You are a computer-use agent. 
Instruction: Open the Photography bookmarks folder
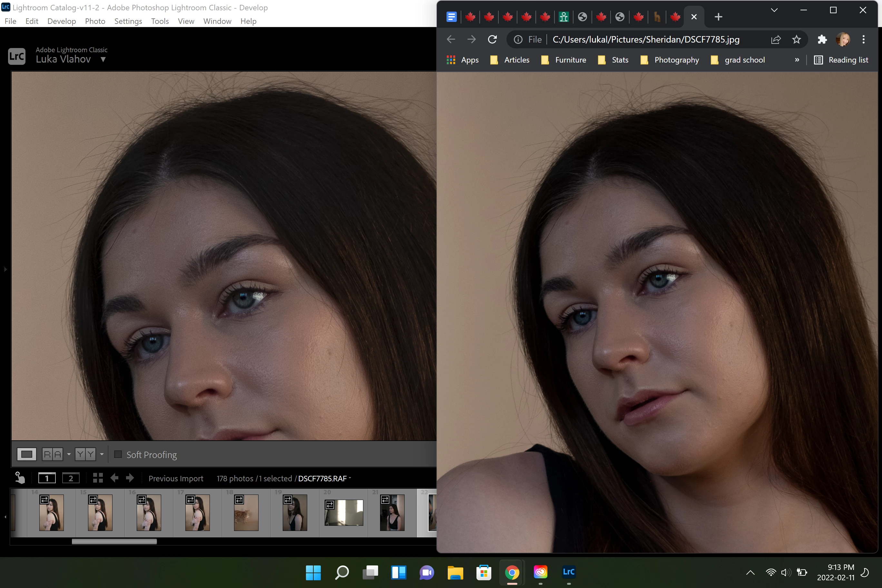click(x=670, y=60)
